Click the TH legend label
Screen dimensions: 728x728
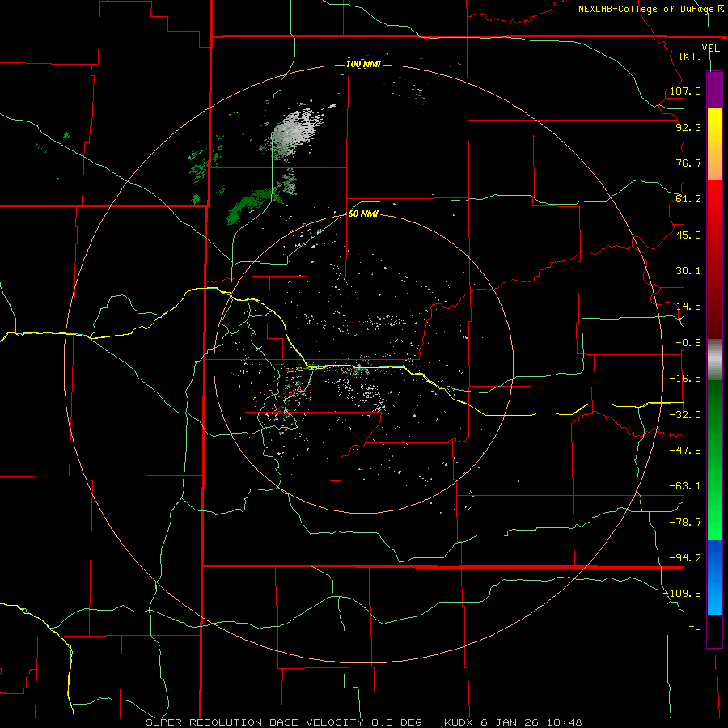(x=695, y=630)
